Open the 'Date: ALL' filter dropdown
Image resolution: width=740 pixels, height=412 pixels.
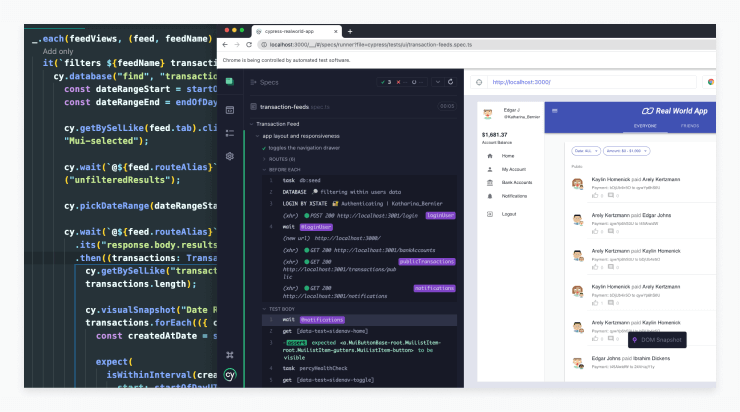tap(586, 151)
